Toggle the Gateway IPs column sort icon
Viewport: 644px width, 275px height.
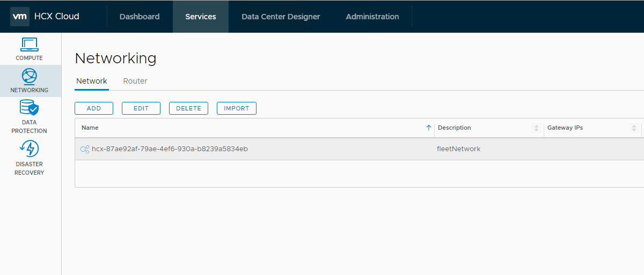pos(634,128)
